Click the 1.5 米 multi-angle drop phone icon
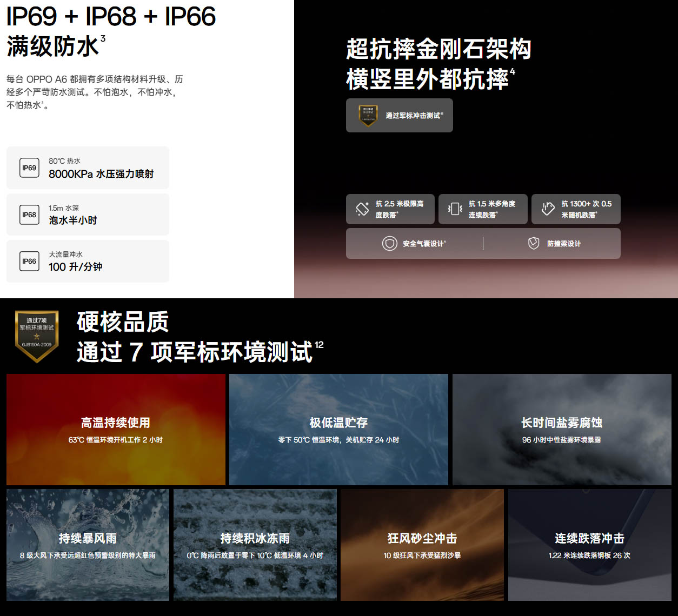 point(455,209)
